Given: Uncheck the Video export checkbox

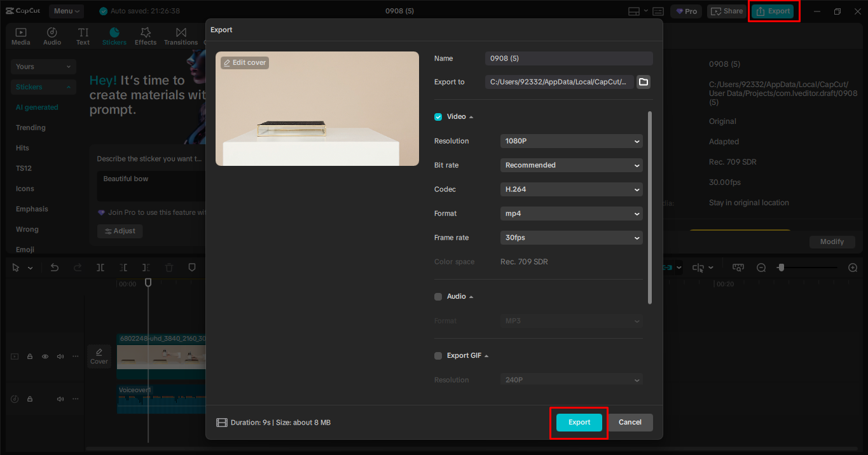Looking at the screenshot, I should tap(438, 117).
